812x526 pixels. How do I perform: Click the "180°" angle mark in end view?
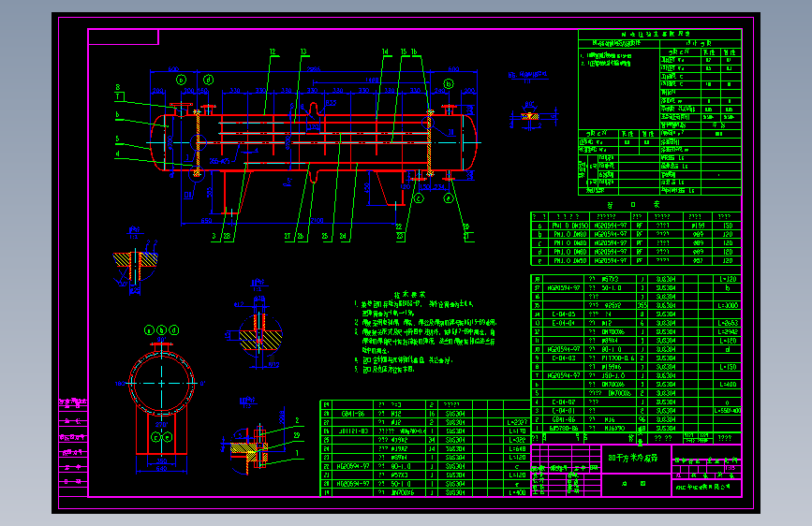coord(120,384)
